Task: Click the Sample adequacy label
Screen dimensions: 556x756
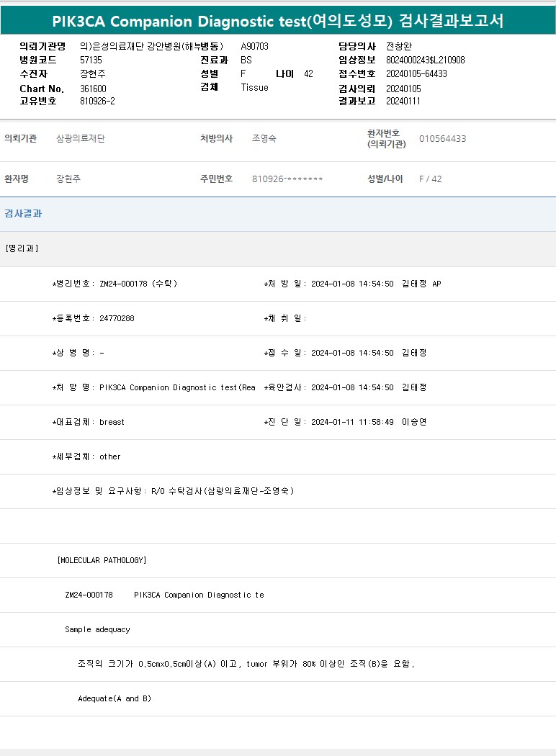Action: 97,629
